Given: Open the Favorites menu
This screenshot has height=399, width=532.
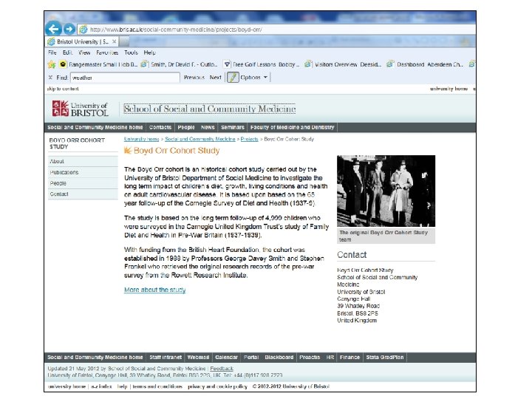Looking at the screenshot, I should tap(107, 52).
